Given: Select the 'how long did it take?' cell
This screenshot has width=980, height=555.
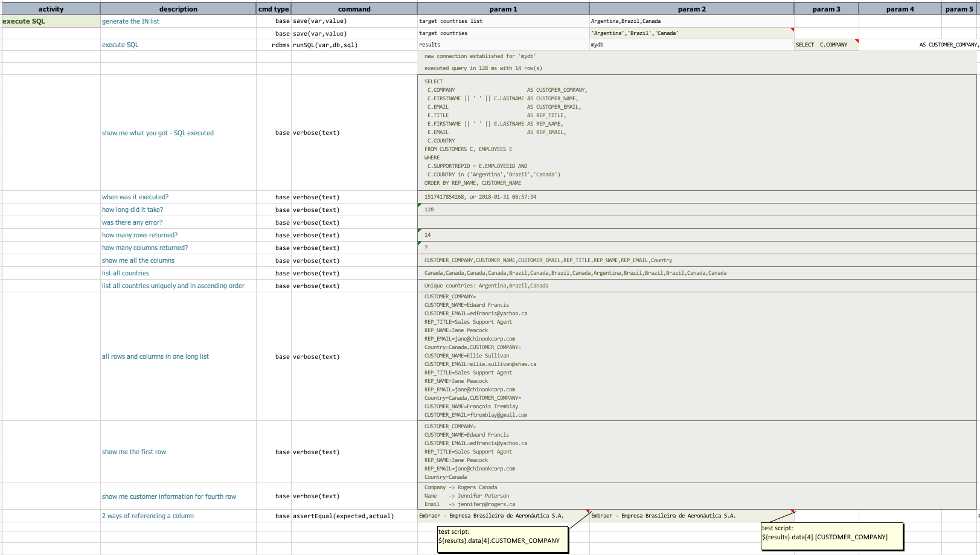Looking at the screenshot, I should (178, 210).
